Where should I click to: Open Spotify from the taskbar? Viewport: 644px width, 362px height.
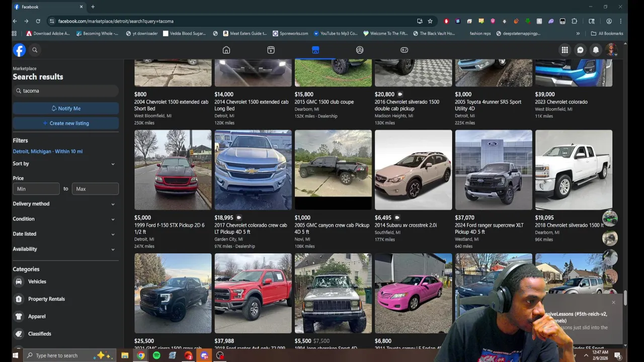point(156,355)
